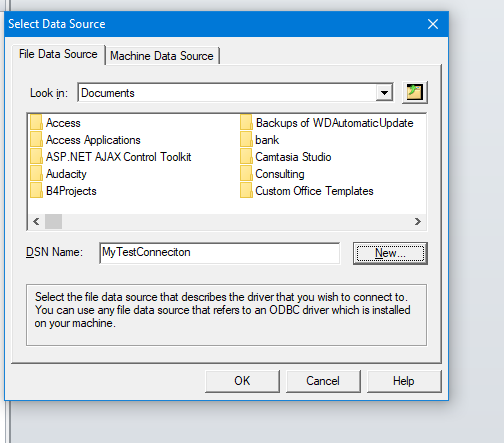Click the New... button
This screenshot has height=443, width=504.
click(390, 253)
